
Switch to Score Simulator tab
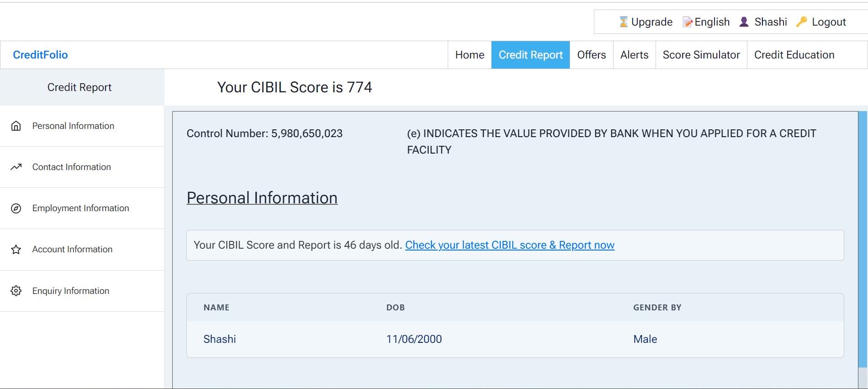coord(701,55)
